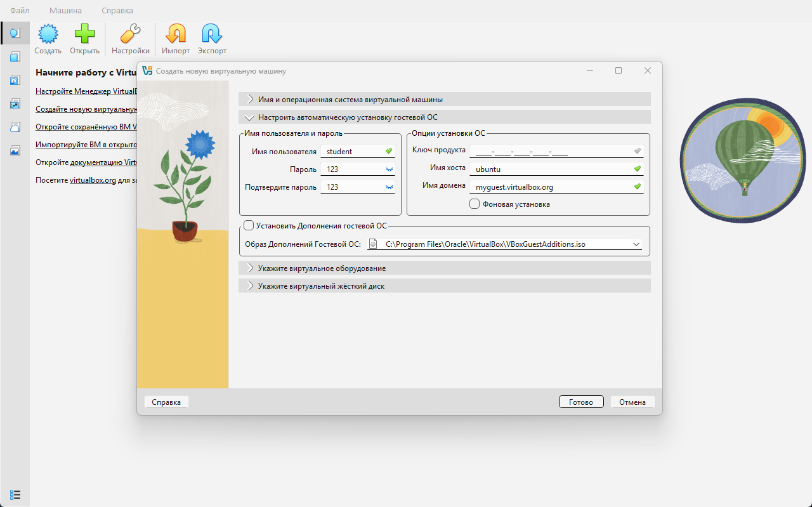The height and width of the screenshot is (507, 812).
Task: Open the Машина menu
Action: click(x=65, y=11)
